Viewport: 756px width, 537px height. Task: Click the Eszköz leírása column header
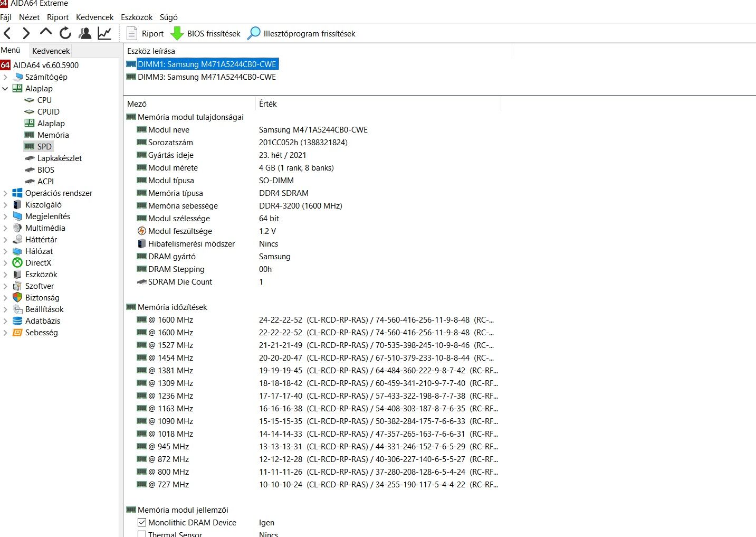[318, 51]
